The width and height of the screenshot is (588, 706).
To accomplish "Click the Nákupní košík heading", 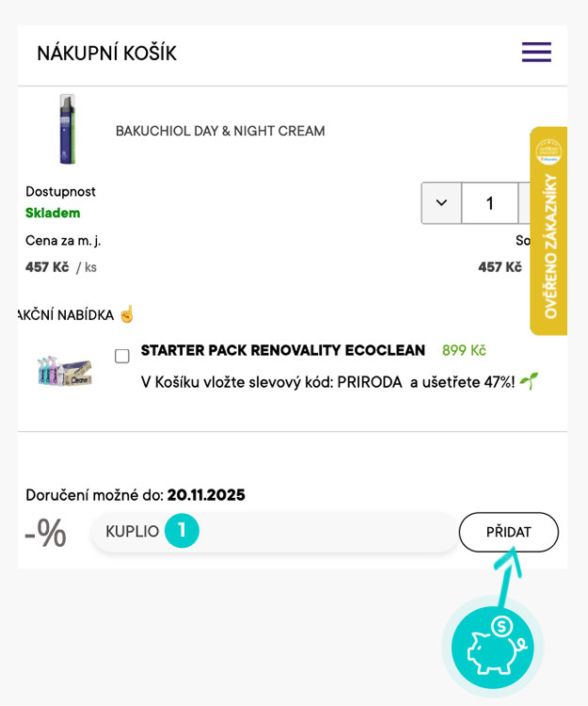I will tap(106, 53).
